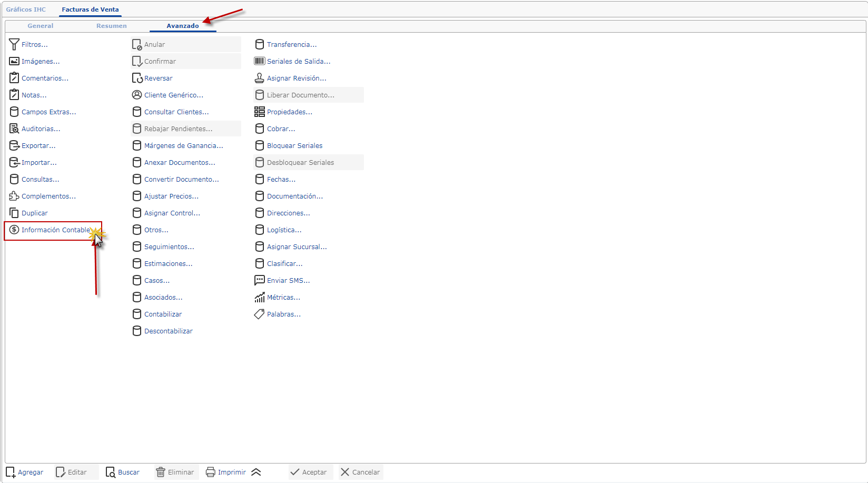Click the Importar database arrow icon
Image resolution: width=868 pixels, height=483 pixels.
click(14, 163)
